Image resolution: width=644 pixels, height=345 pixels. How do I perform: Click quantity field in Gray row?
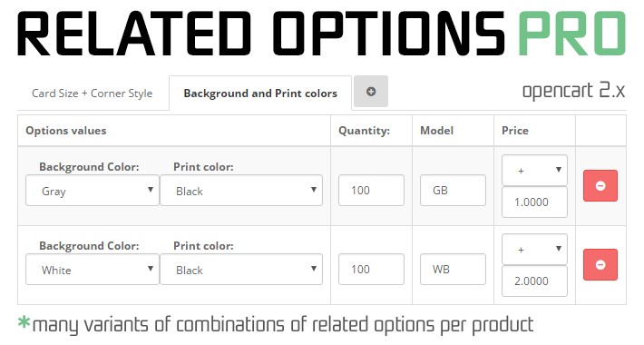[371, 191]
